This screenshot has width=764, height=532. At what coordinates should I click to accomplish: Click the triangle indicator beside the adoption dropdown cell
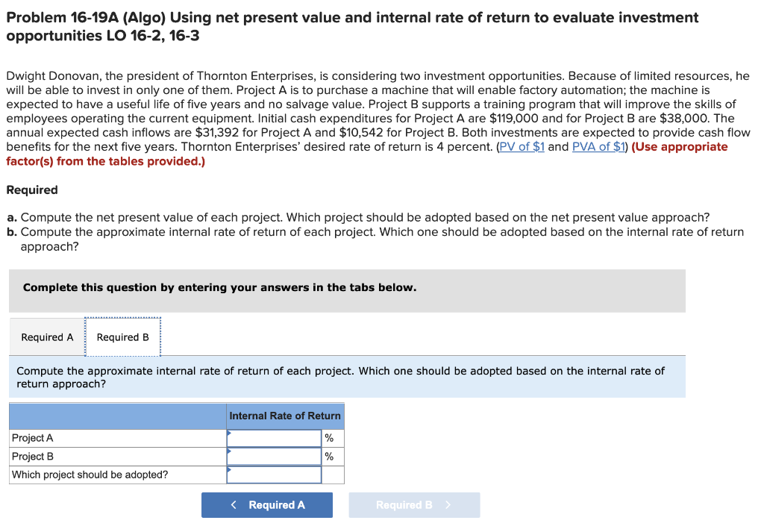[x=229, y=471]
